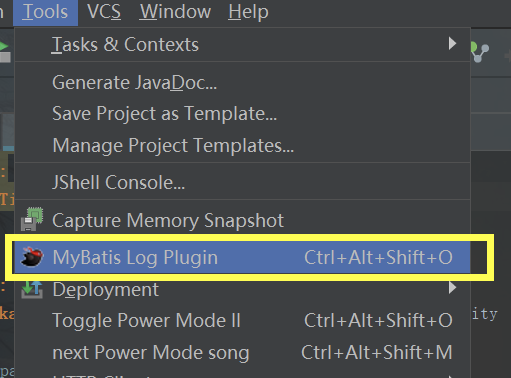Image resolution: width=511 pixels, height=378 pixels.
Task: Launch MyBatis Log Plugin
Action: pyautogui.click(x=242, y=257)
